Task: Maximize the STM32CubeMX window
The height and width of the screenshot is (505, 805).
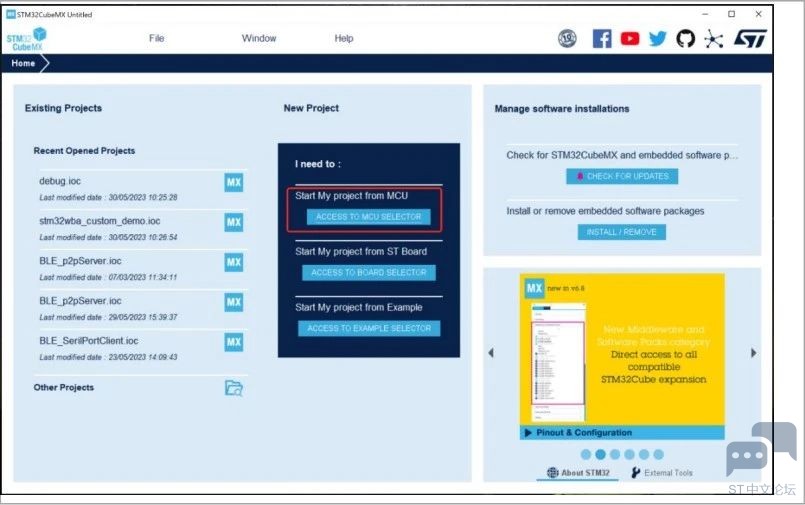Action: (x=732, y=14)
